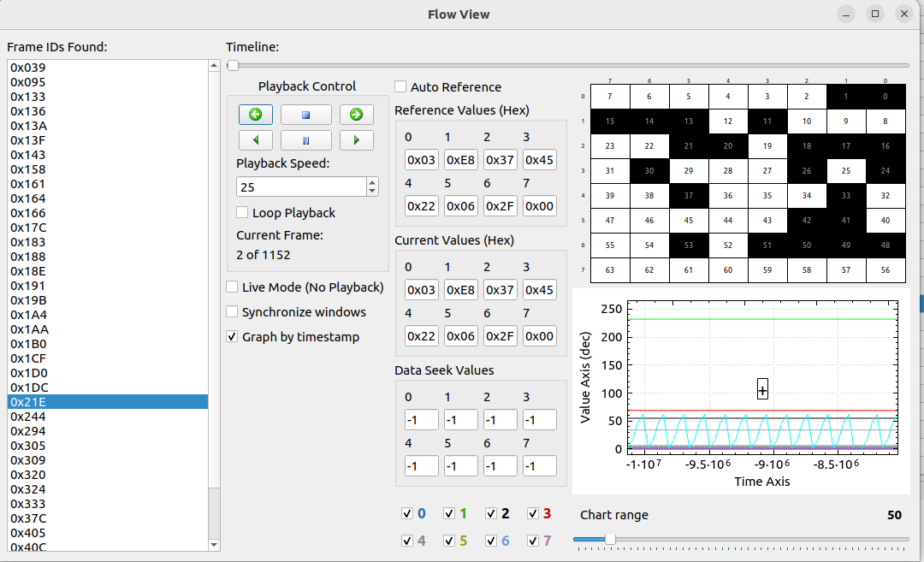Viewport: 924px width, 562px height.
Task: Click bit cell 63 in bit grid
Action: click(x=610, y=269)
